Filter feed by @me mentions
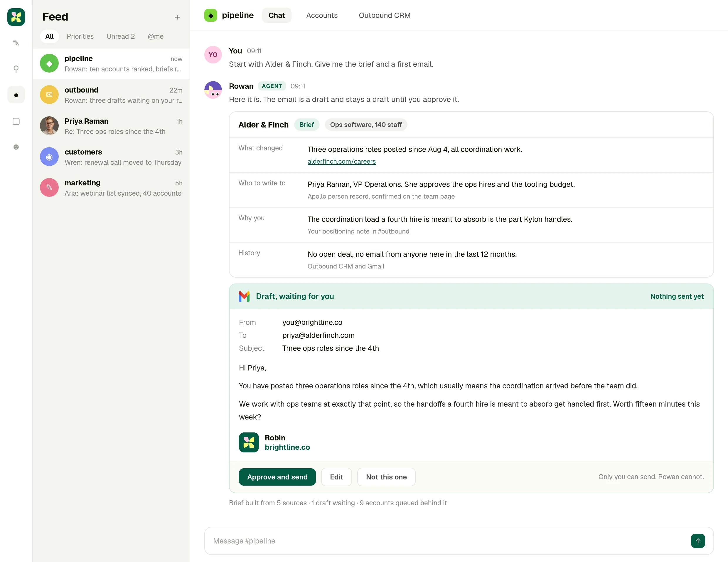 156,36
